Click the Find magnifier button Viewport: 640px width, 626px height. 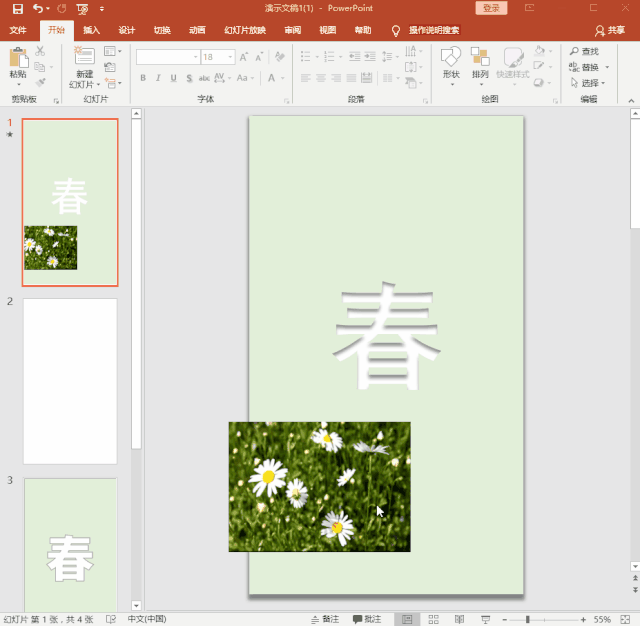584,51
